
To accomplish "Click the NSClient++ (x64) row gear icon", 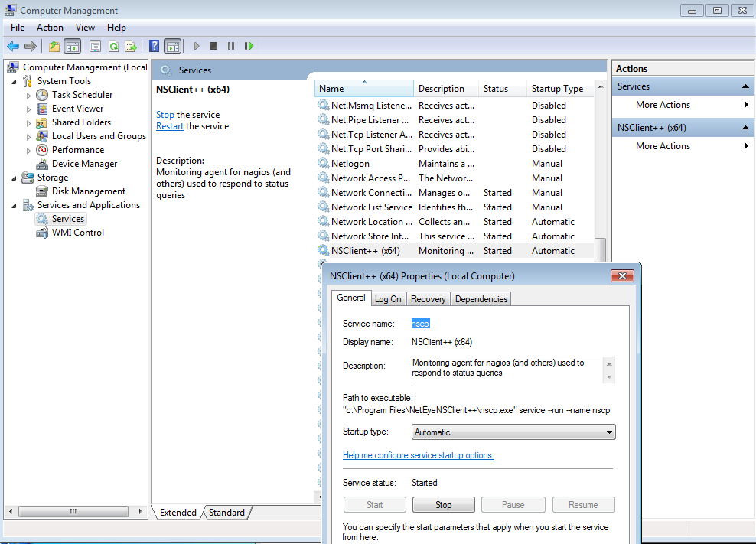I will pyautogui.click(x=323, y=251).
